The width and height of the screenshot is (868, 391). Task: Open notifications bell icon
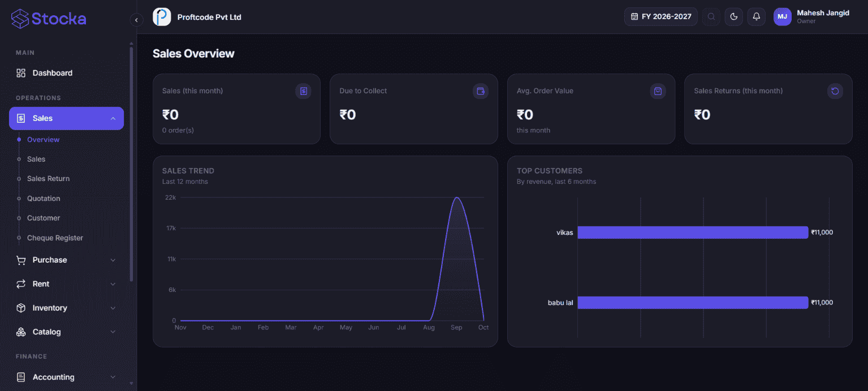(757, 16)
